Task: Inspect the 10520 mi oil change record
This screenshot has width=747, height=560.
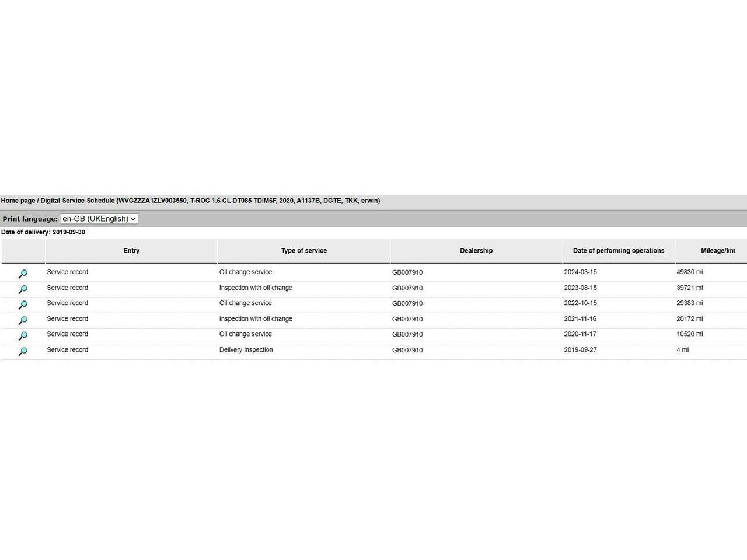Action: pos(23,335)
